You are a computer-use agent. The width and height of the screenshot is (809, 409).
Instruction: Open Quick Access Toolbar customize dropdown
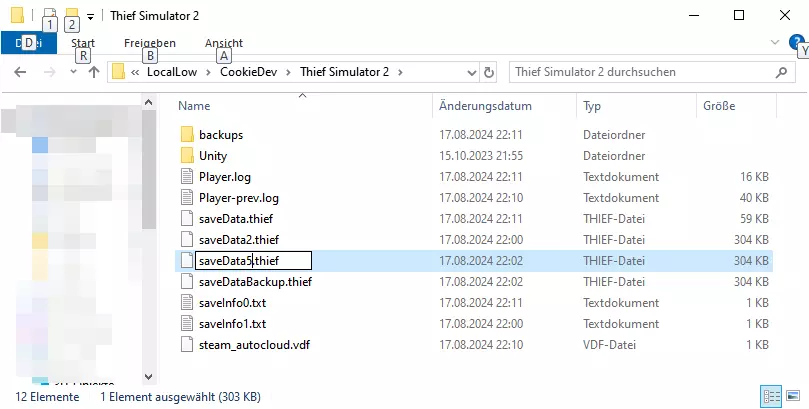click(90, 17)
